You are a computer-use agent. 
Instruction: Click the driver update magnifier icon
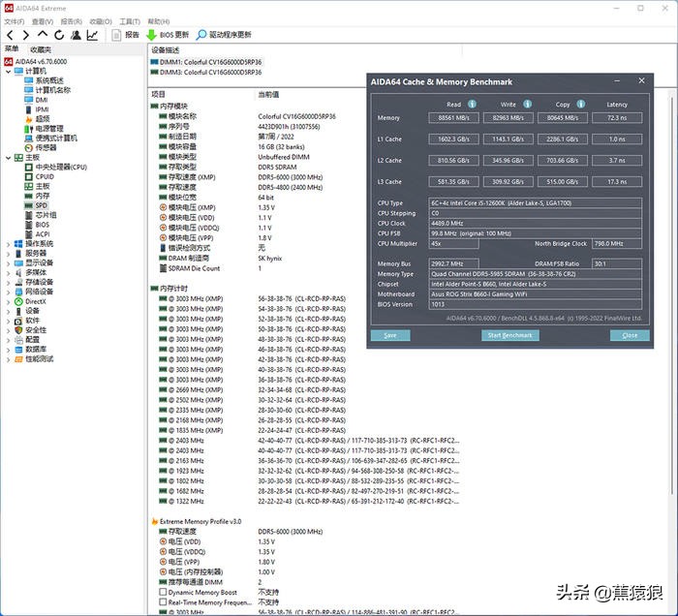click(201, 35)
